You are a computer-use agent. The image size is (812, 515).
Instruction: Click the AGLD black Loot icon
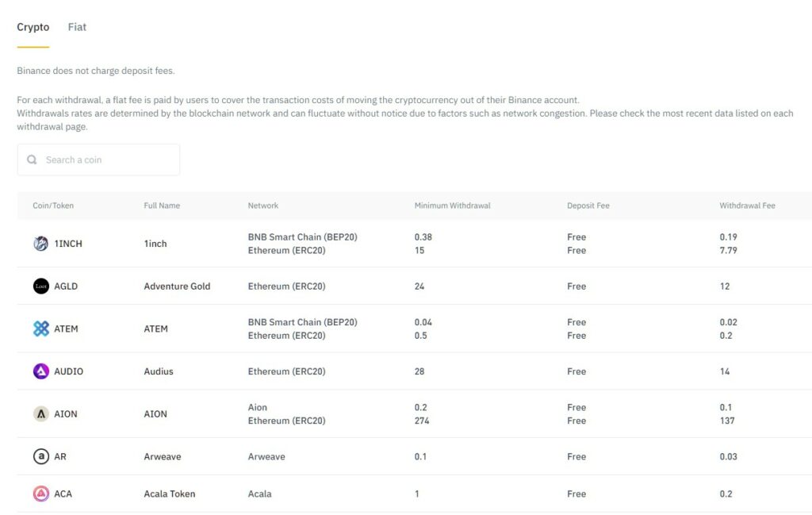41,286
